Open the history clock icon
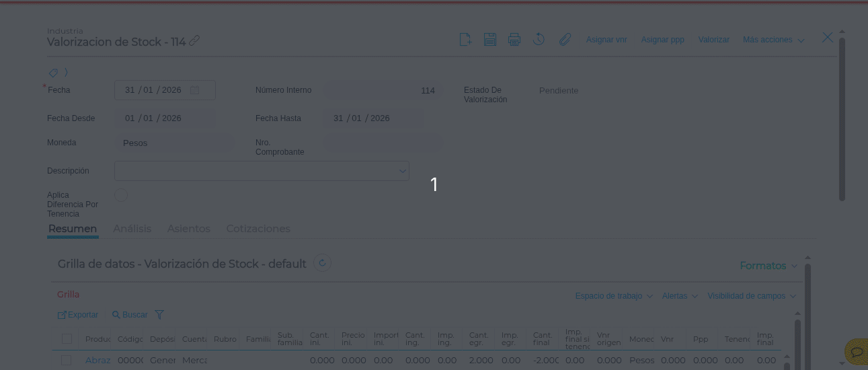Image resolution: width=868 pixels, height=370 pixels. 539,40
